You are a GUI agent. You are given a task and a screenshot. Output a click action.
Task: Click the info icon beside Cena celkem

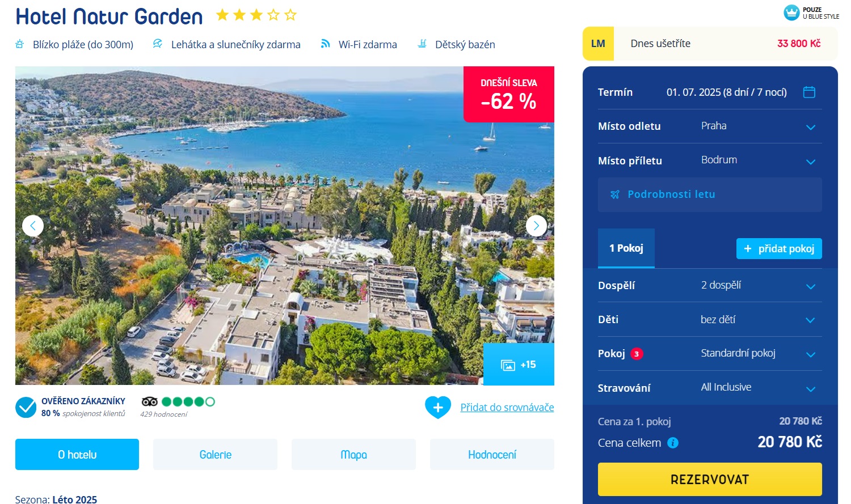tap(673, 443)
